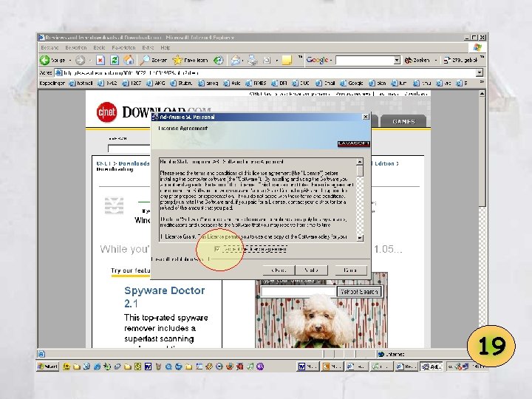This screenshot has width=532, height=399.
Task: Toggle the accept license agreement checkbox
Action: point(217,250)
